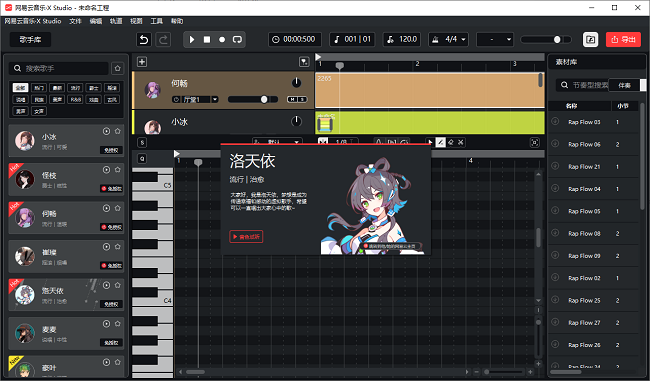This screenshot has height=381, width=650.
Task: Adjust the 何畅 track pan knob
Action: point(296,83)
